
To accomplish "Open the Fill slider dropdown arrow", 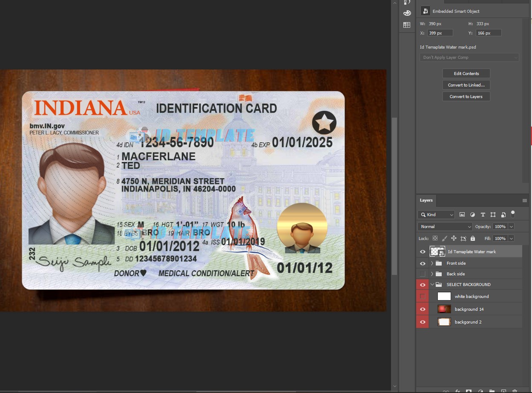I will (512, 239).
